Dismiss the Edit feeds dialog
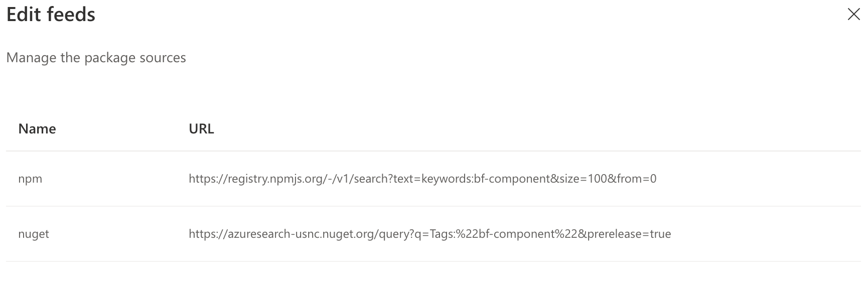The image size is (868, 293). 853,15
